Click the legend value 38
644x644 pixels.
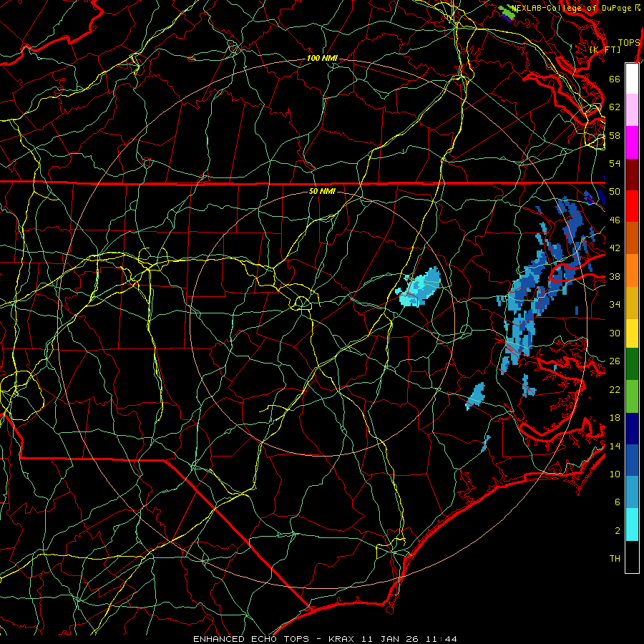[615, 276]
